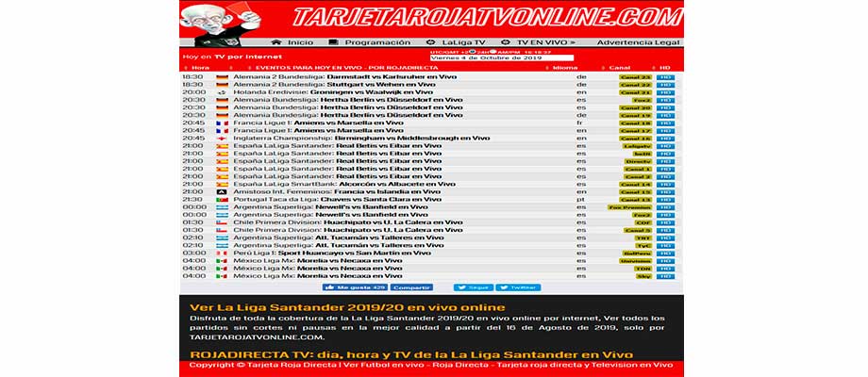Click the Twitter Seguir button
The image size is (868, 377).
[x=474, y=287]
